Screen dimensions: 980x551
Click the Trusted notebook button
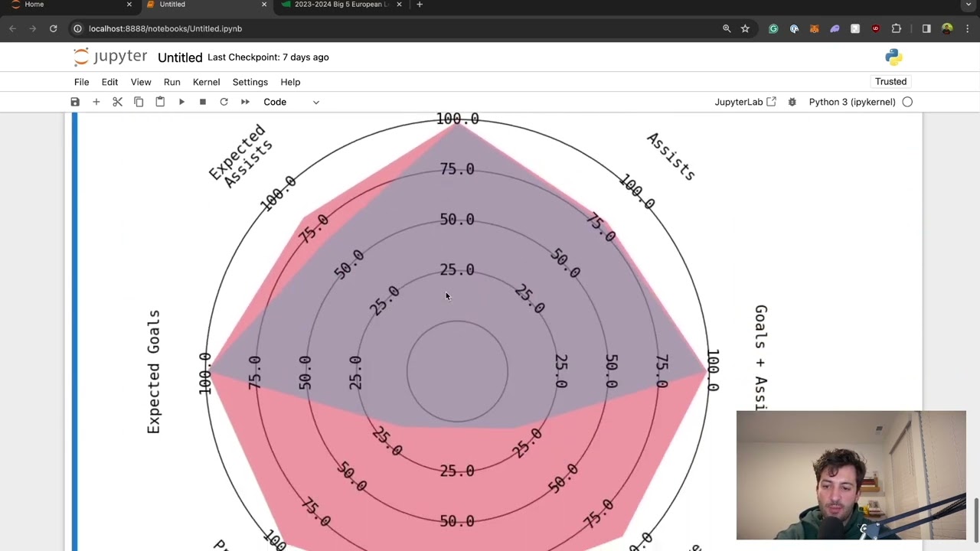tap(890, 82)
